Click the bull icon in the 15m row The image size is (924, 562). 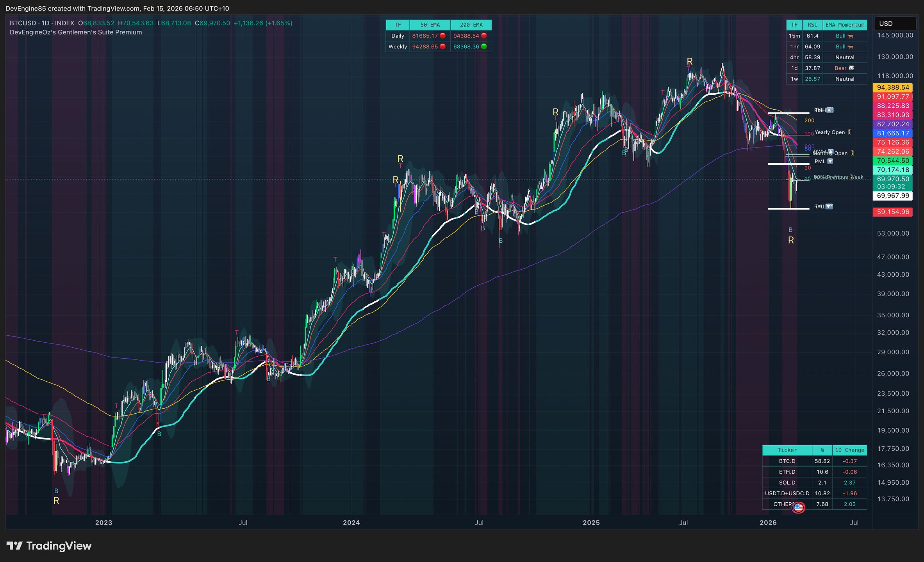(850, 36)
